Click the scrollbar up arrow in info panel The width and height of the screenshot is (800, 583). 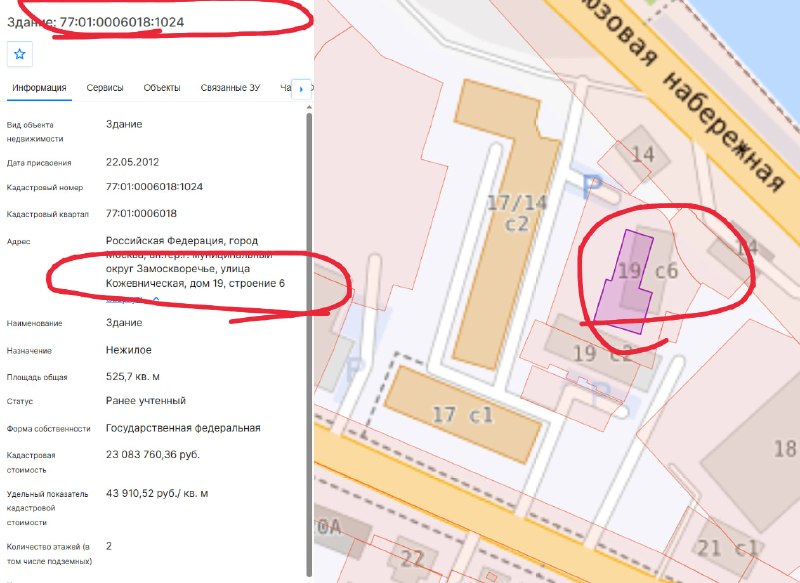point(309,108)
